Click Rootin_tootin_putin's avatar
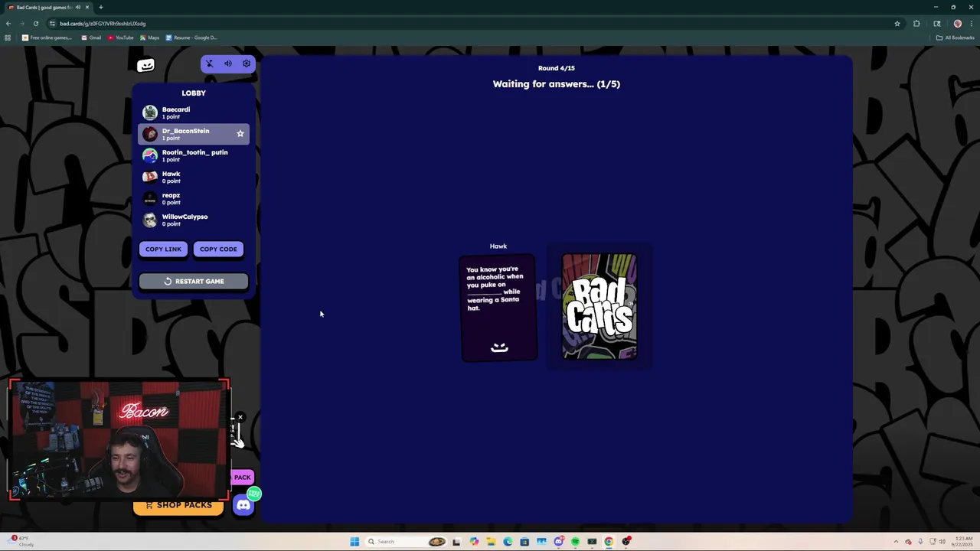This screenshot has height=551, width=980. (150, 155)
